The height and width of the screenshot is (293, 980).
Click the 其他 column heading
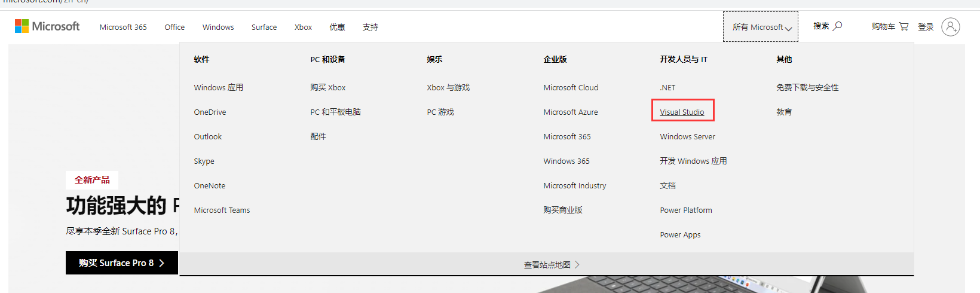tap(784, 59)
